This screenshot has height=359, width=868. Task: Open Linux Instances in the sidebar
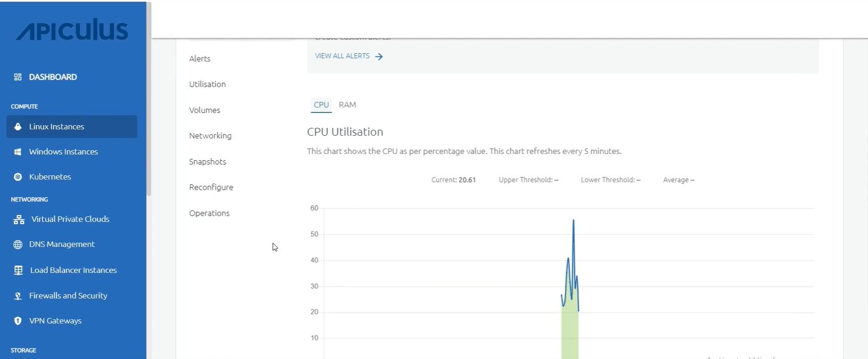point(72,127)
